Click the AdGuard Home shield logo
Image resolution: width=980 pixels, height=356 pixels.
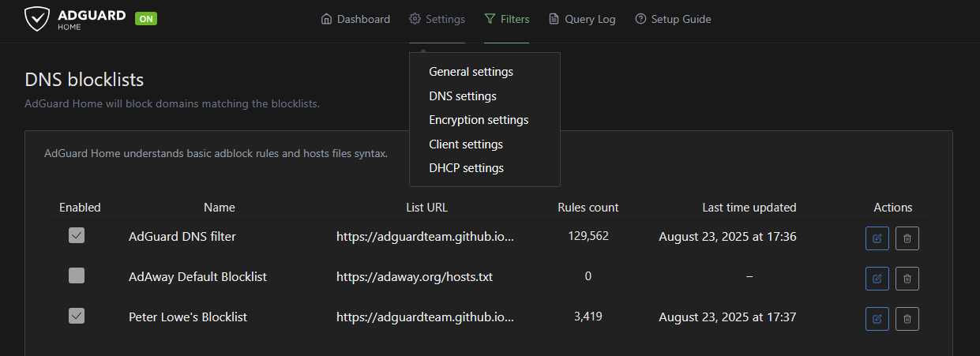[x=38, y=19]
